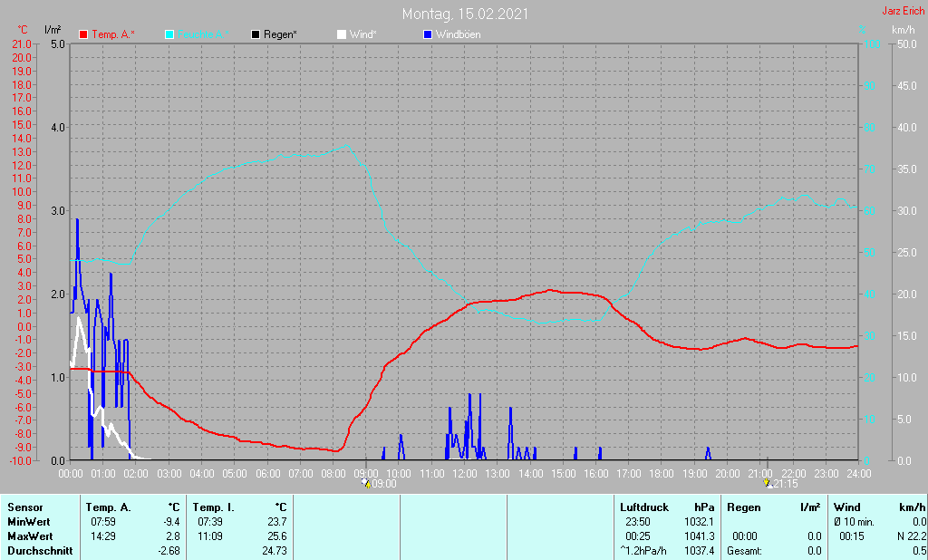
Task: Click the 'Gesamt:' rain total label
Action: (745, 551)
